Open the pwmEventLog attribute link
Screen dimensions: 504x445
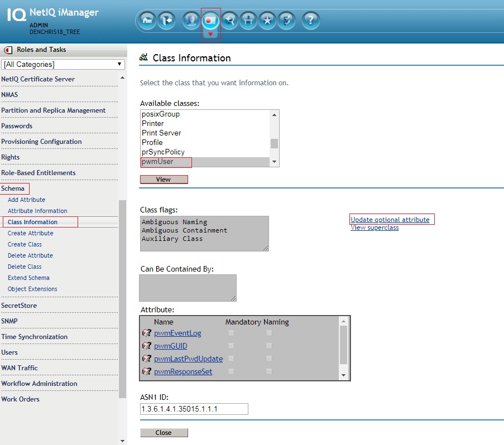click(x=177, y=333)
